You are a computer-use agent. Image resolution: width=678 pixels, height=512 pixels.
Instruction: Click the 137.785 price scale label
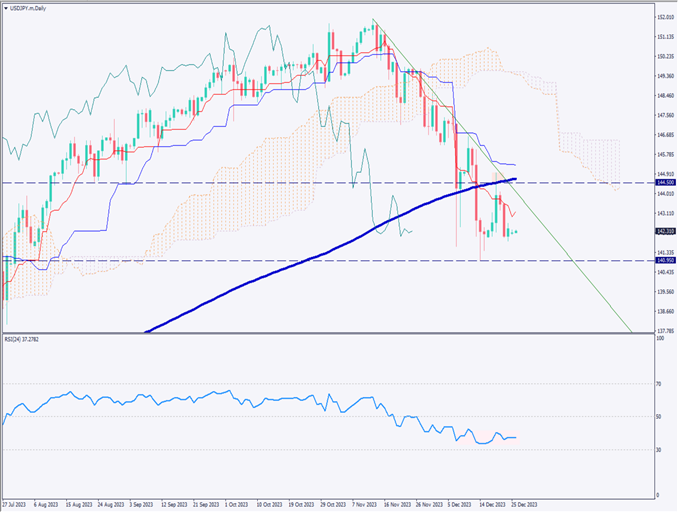pyautogui.click(x=663, y=330)
